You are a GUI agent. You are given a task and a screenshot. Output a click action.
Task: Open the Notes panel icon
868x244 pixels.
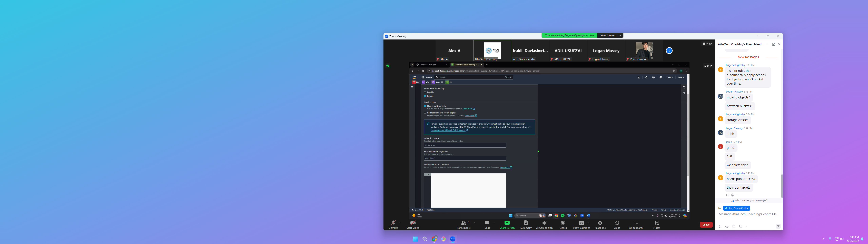click(657, 223)
